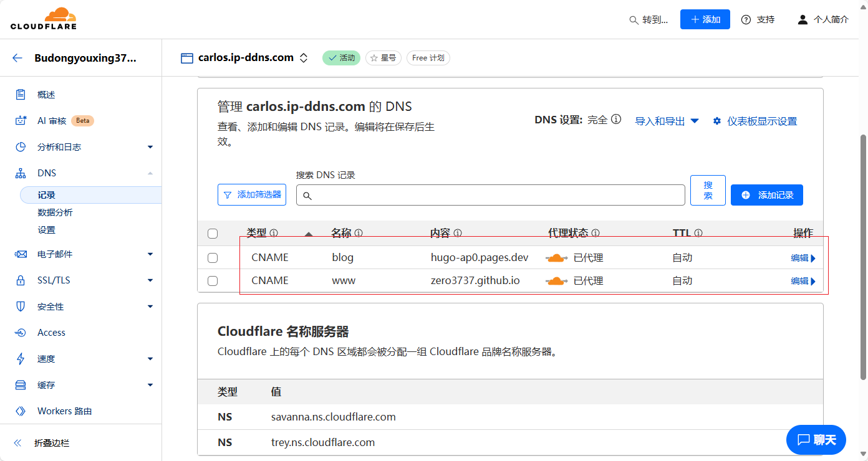Click the info icon beside 内容 header
The width and height of the screenshot is (868, 461).
[x=458, y=233]
